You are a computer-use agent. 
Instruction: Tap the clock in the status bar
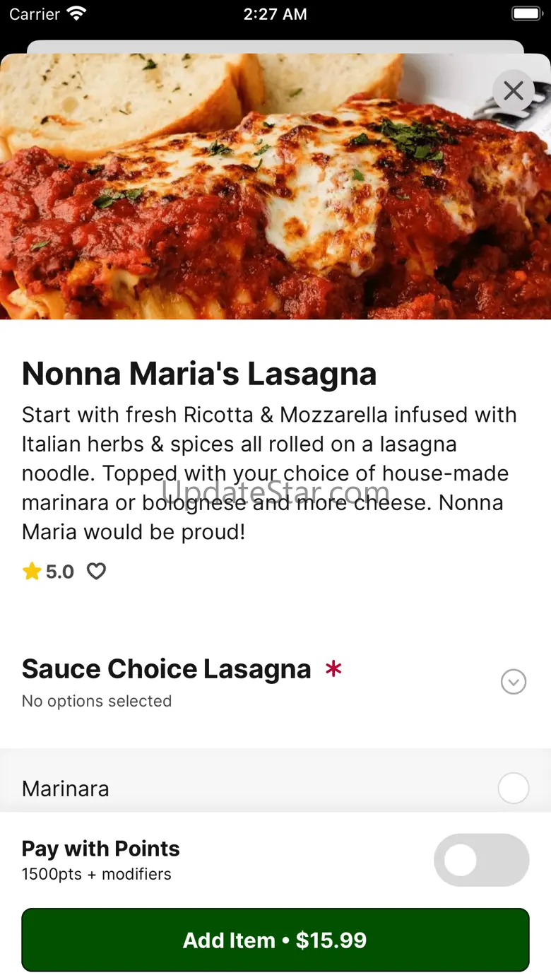pyautogui.click(x=275, y=14)
